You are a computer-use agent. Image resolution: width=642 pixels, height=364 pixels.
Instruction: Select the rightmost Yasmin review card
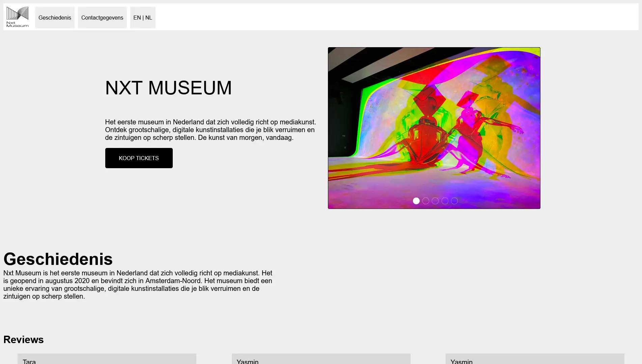[x=535, y=359]
